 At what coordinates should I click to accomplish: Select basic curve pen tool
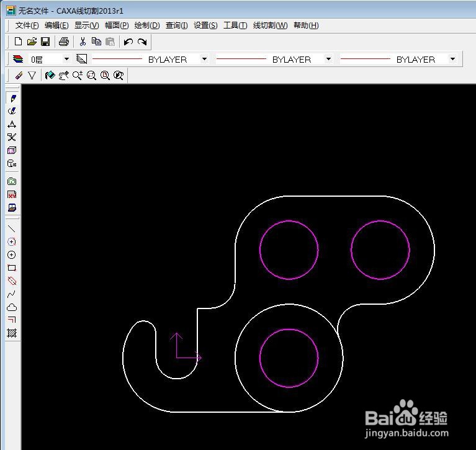tap(12, 98)
